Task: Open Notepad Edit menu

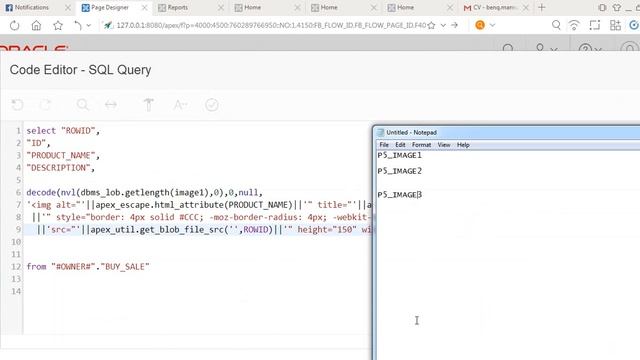Action: pyautogui.click(x=400, y=145)
